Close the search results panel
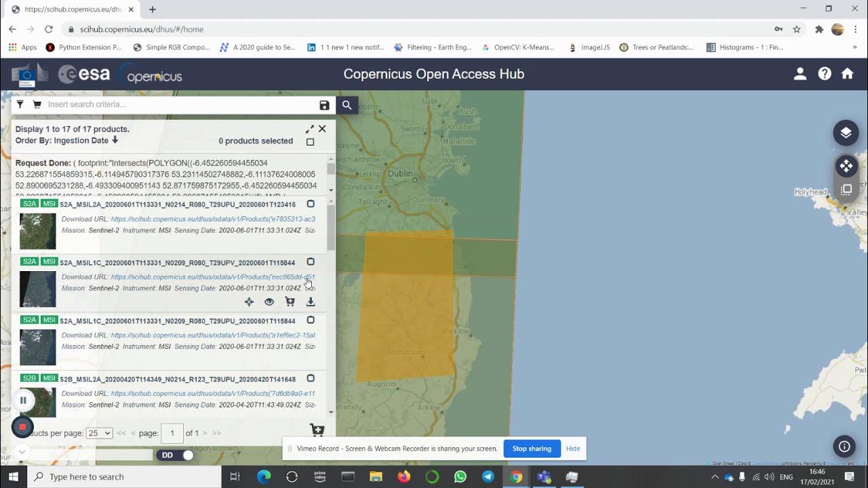The height and width of the screenshot is (488, 868). 322,129
